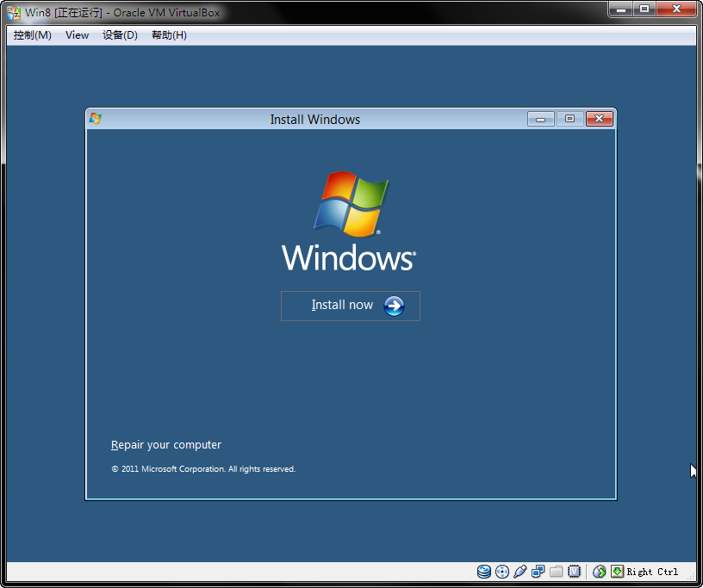Click the Repair your computer link
703x588 pixels.
(x=166, y=444)
